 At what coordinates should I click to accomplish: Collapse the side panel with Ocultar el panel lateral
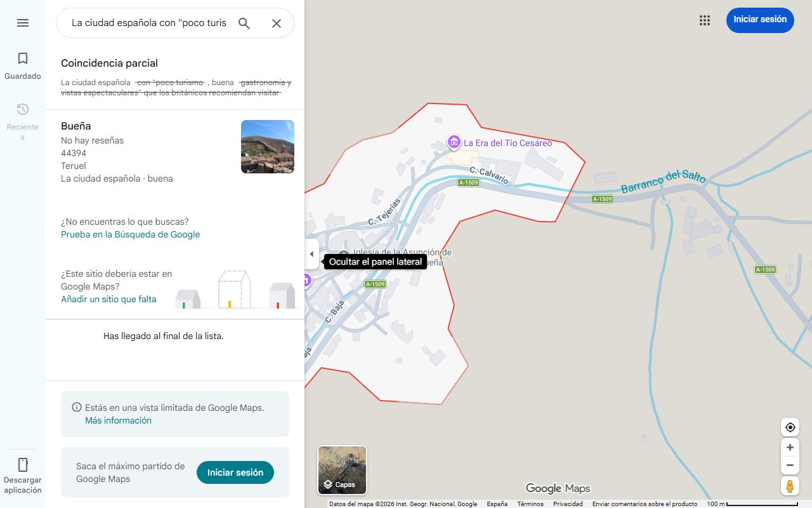tap(311, 253)
